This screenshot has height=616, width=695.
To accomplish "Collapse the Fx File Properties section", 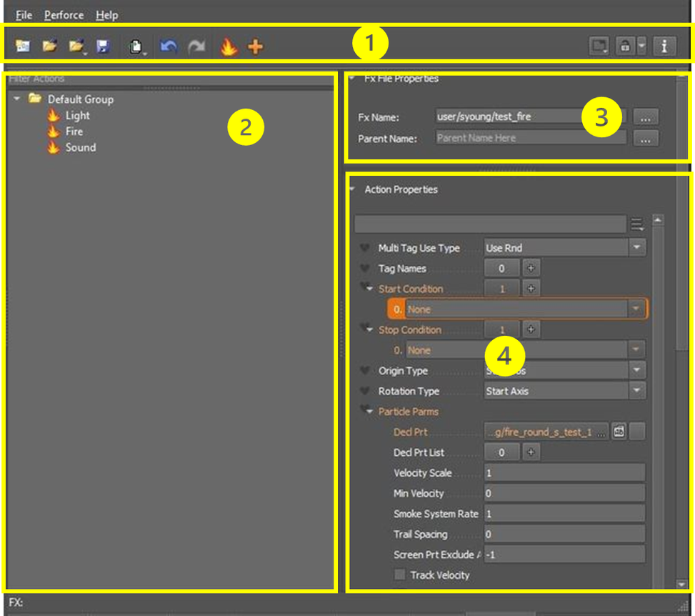I will coord(352,79).
